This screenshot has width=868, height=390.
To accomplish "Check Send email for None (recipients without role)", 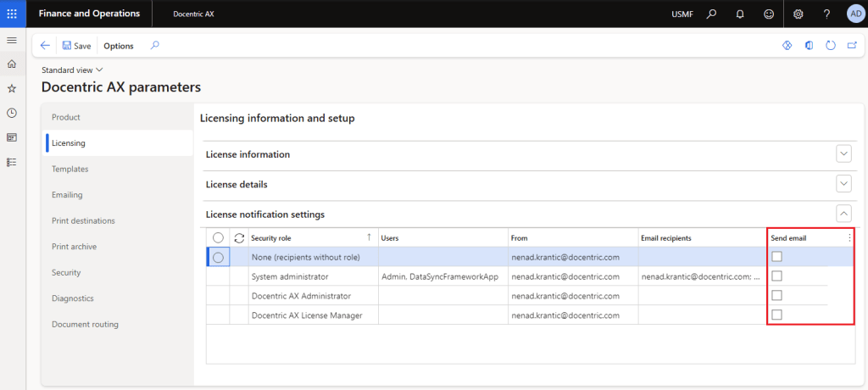I will [x=777, y=257].
